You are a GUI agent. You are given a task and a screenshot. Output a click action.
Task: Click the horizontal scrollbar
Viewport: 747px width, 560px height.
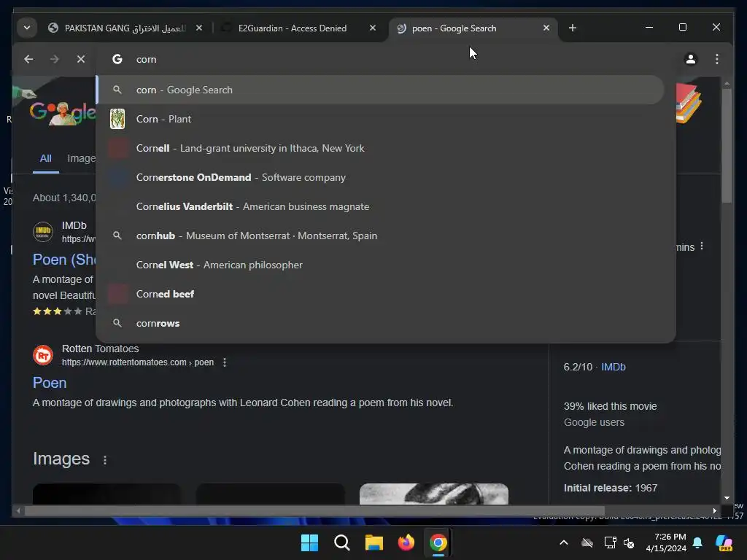pos(314,510)
